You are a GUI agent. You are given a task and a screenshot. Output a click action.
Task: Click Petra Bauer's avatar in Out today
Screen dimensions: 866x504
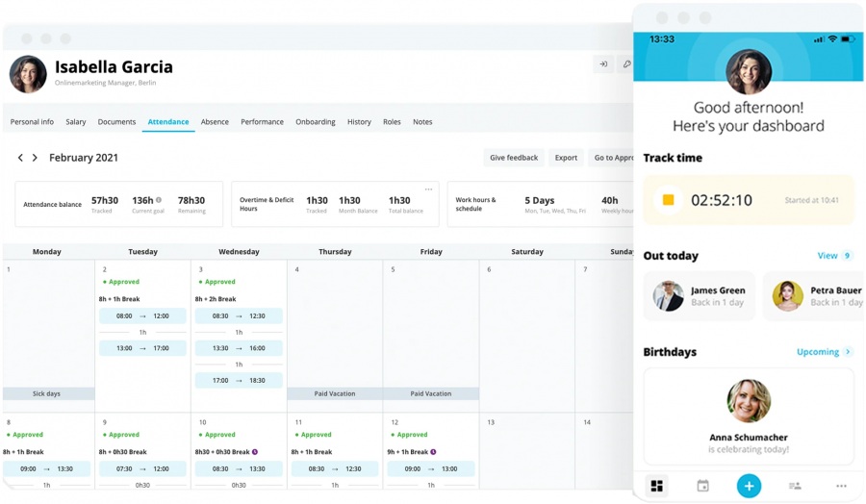pos(787,296)
